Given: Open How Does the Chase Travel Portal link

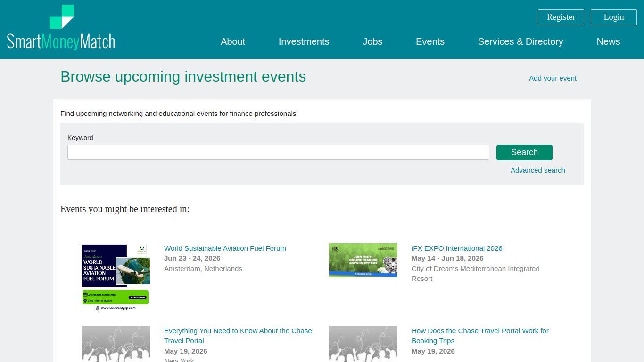Looking at the screenshot, I should (480, 336).
